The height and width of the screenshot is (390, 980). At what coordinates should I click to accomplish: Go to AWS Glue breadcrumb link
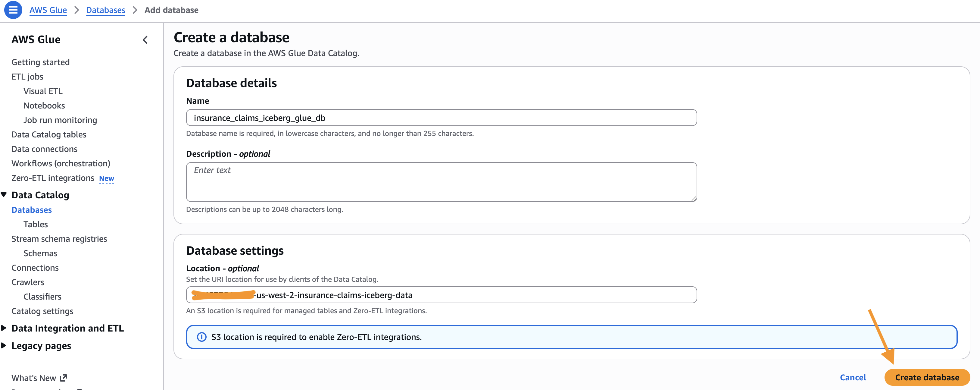48,10
